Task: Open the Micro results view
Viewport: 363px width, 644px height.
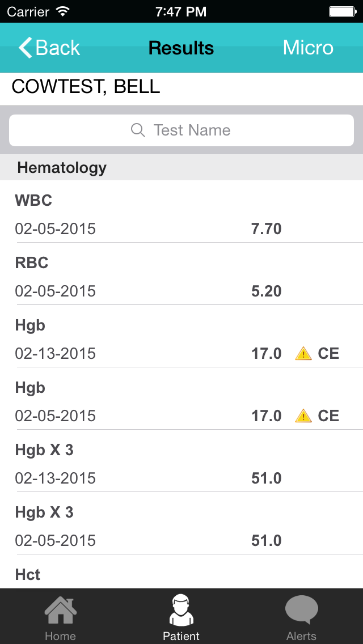Action: (308, 48)
